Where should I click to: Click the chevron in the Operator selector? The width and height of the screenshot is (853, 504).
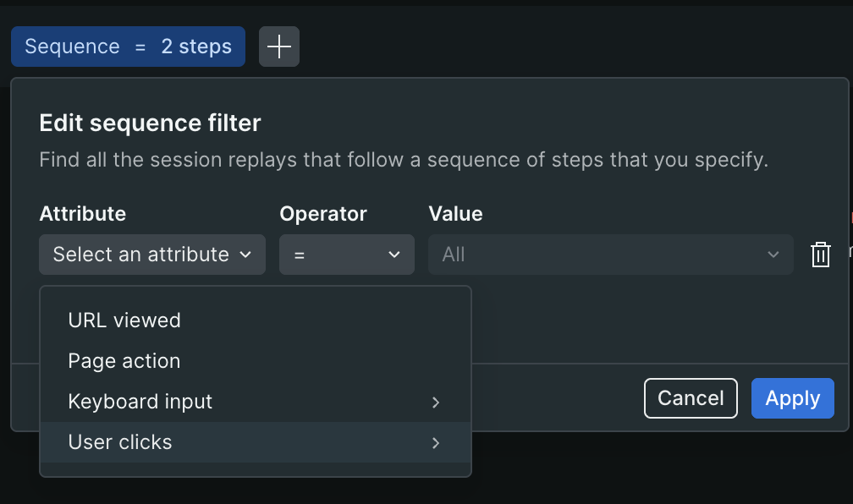coord(393,255)
